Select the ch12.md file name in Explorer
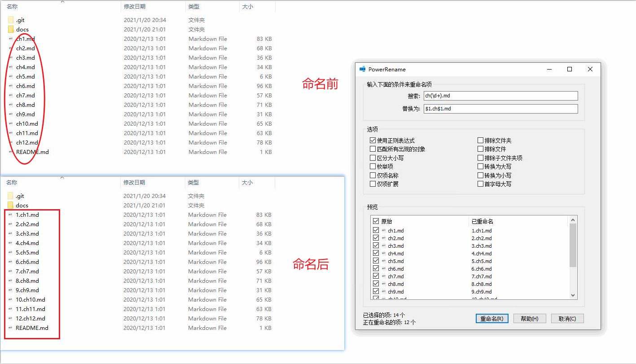 click(27, 143)
